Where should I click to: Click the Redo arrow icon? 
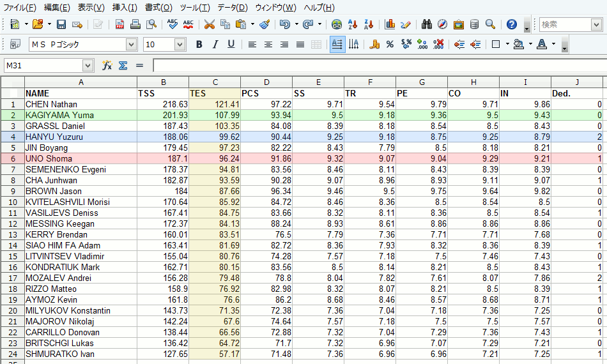(x=308, y=24)
